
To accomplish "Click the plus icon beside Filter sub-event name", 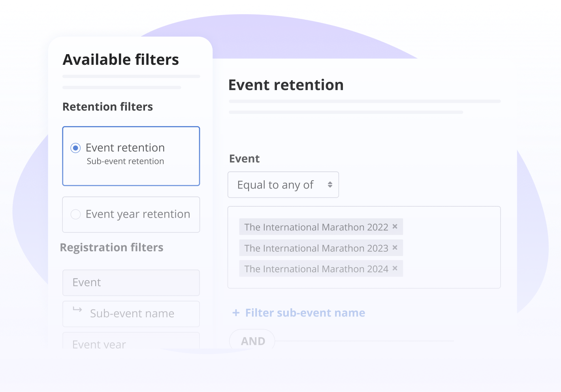I will point(236,313).
